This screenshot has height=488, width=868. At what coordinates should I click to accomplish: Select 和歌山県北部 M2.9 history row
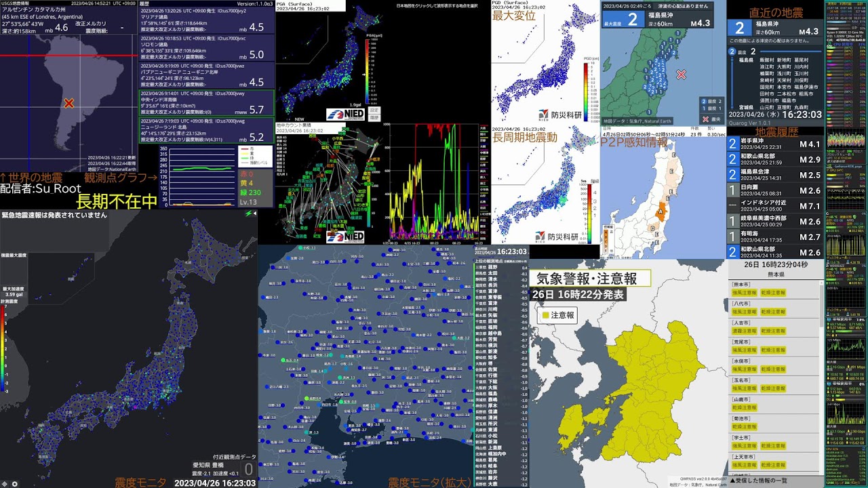pos(774,159)
